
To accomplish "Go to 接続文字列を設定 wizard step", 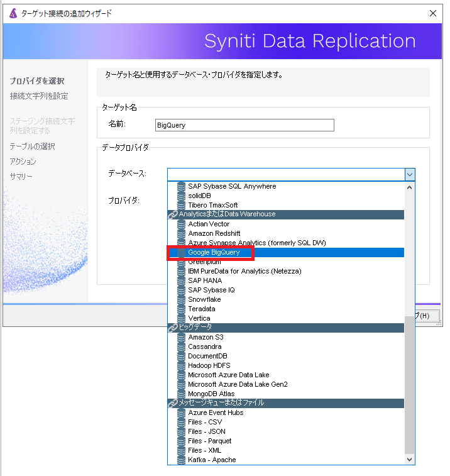I will point(39,96).
